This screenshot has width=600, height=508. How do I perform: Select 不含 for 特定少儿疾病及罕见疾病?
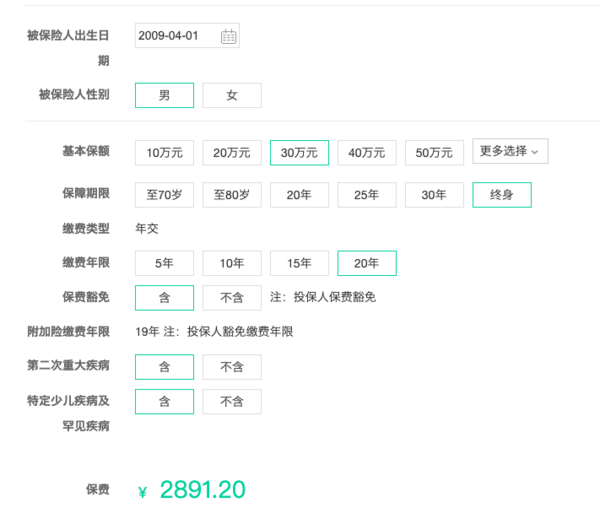point(232,402)
